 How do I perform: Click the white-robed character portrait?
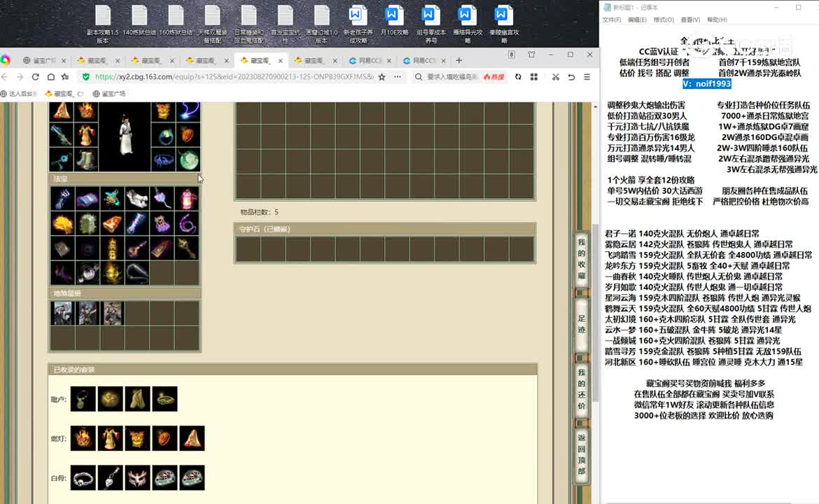(125, 136)
